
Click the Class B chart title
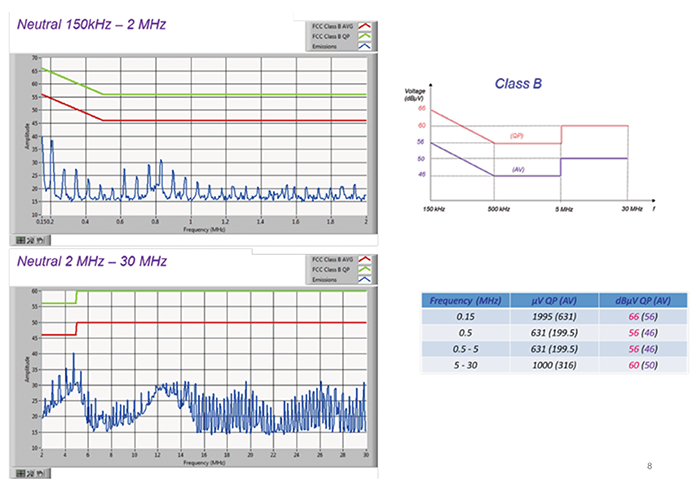518,85
